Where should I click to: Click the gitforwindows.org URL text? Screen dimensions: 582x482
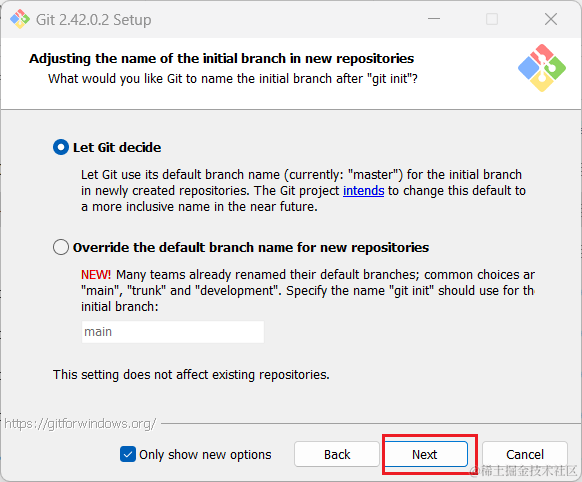click(80, 423)
